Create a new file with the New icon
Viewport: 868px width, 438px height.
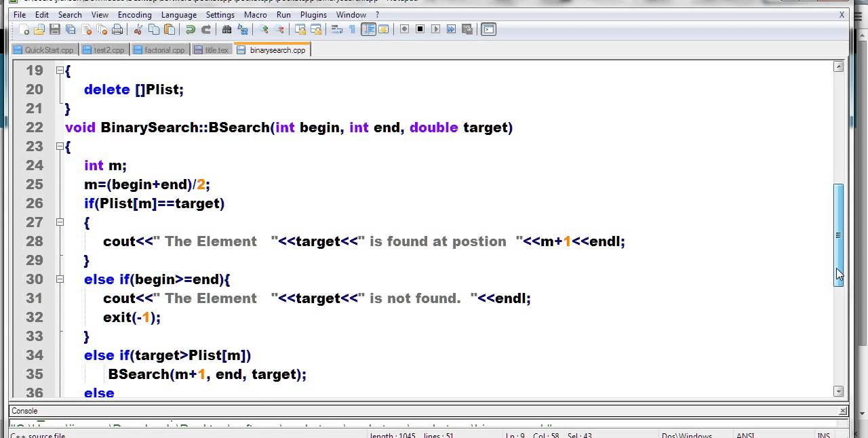pos(24,29)
